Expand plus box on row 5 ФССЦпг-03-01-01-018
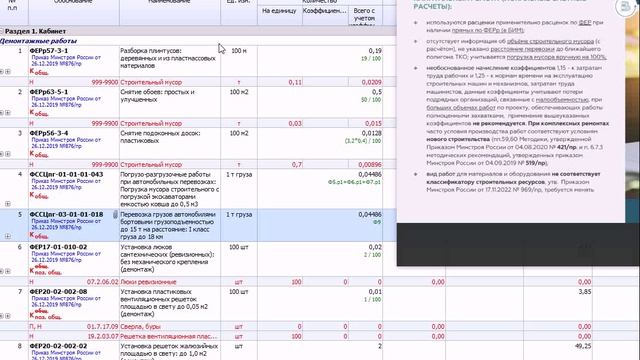 tap(8, 236)
